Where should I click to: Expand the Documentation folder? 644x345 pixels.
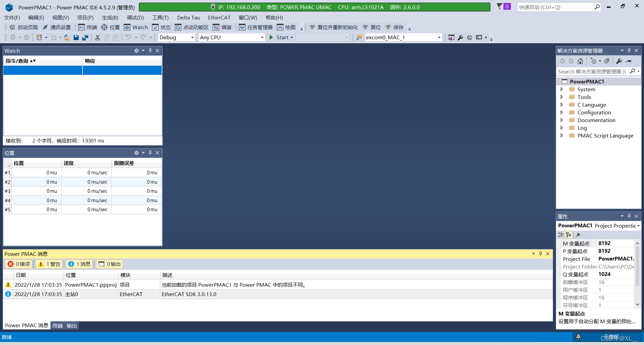pyautogui.click(x=562, y=120)
